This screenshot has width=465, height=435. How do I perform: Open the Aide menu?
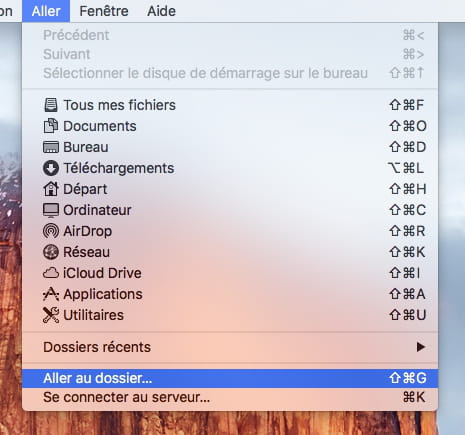(161, 11)
